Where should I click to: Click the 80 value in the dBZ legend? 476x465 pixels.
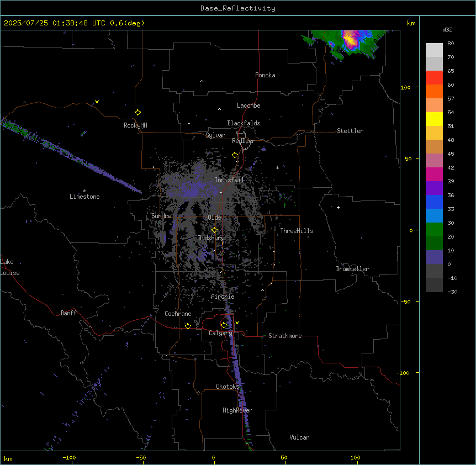(x=451, y=44)
